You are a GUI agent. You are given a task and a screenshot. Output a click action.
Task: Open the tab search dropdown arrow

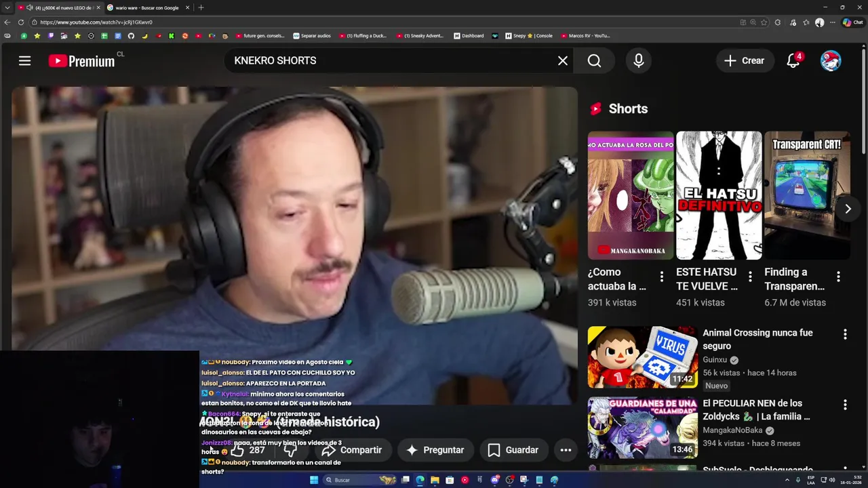click(x=7, y=7)
